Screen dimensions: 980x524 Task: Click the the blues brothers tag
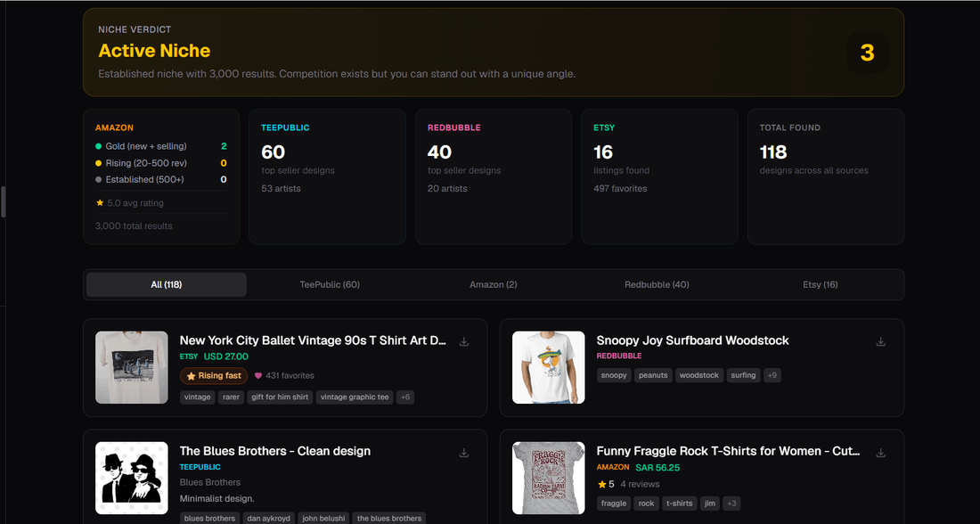click(x=389, y=519)
